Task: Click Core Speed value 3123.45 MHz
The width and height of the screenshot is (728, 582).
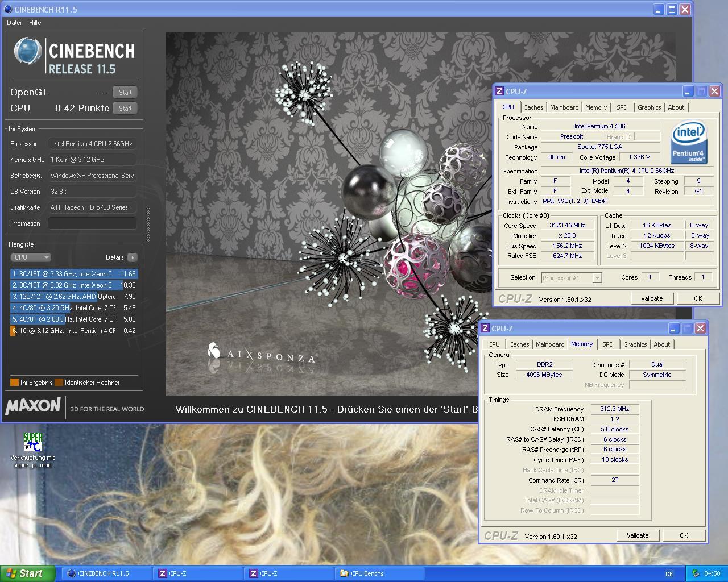Action: 568,226
